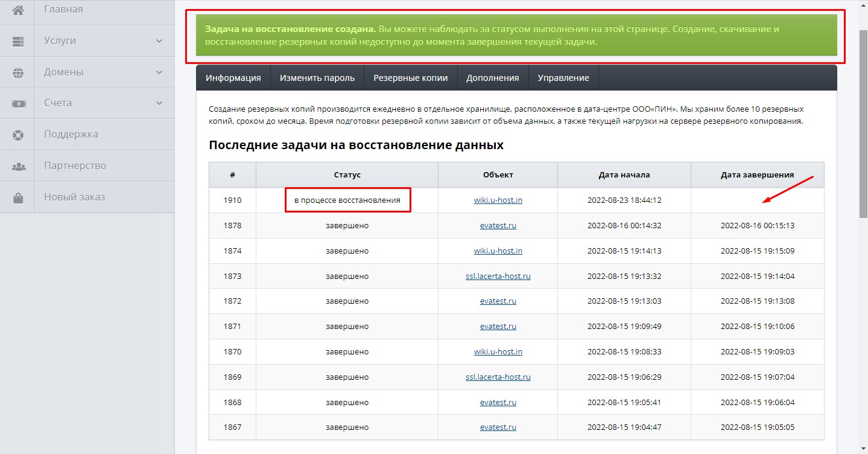Click end date 2022-08-15 19:10:06

[758, 327]
